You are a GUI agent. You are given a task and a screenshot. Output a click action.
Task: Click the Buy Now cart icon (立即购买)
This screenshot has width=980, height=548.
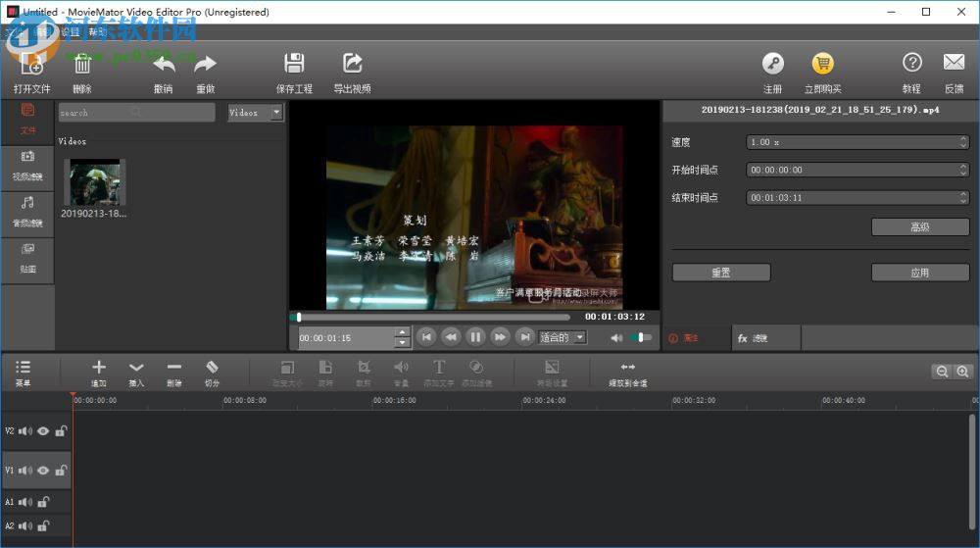[x=822, y=64]
